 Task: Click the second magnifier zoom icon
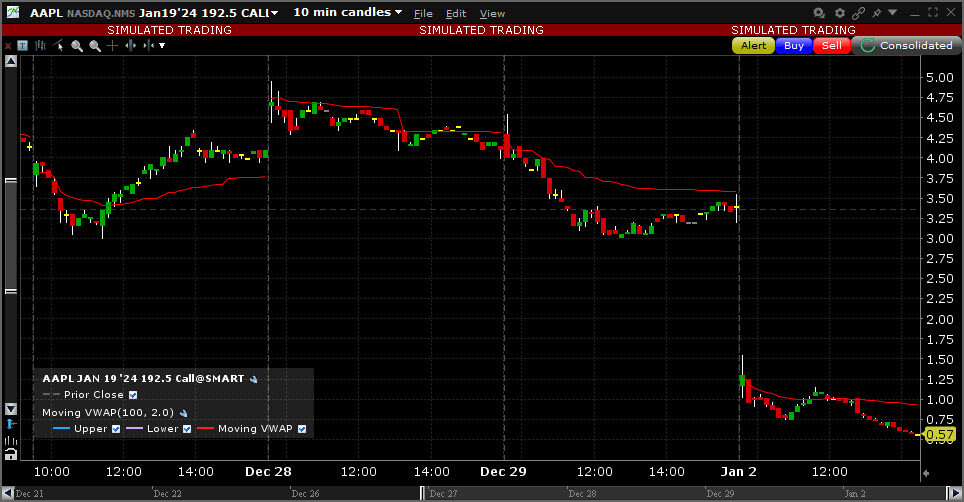[95, 45]
